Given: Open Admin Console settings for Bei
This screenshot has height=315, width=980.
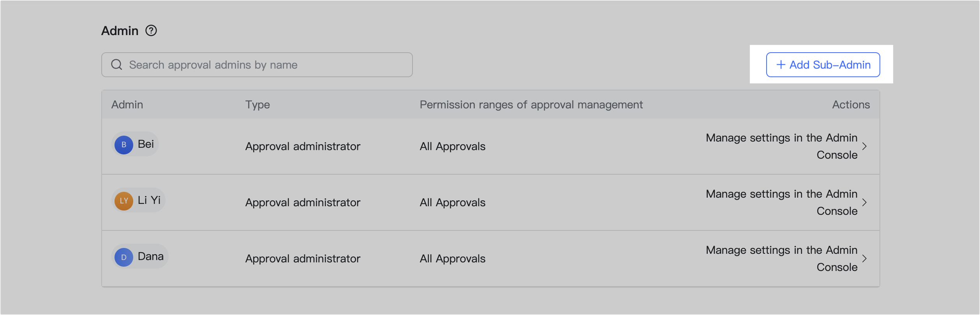Looking at the screenshot, I should [782, 146].
